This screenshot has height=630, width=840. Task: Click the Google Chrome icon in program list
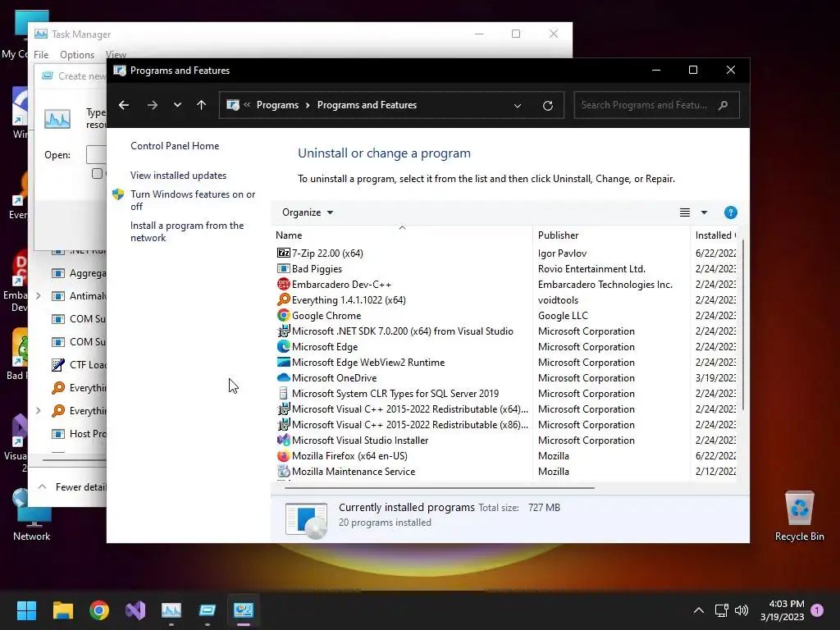283,315
